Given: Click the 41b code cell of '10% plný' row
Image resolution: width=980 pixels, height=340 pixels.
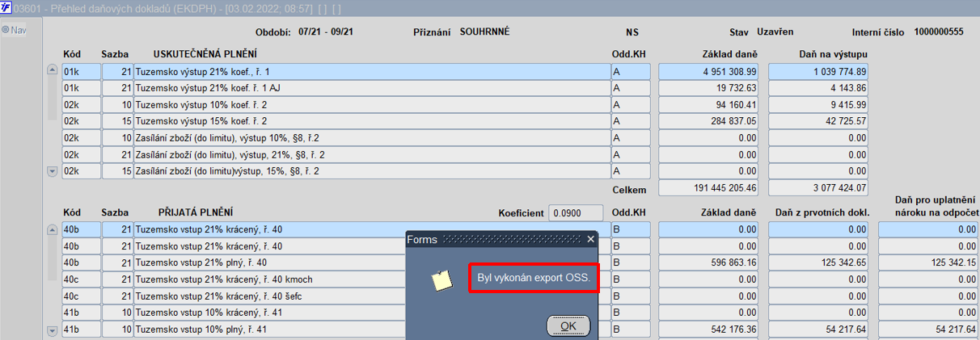Looking at the screenshot, I should click(81, 330).
